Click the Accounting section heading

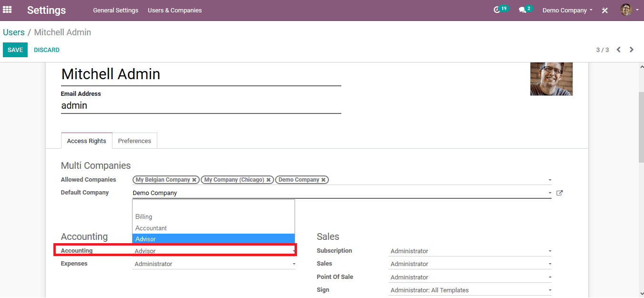click(x=84, y=236)
